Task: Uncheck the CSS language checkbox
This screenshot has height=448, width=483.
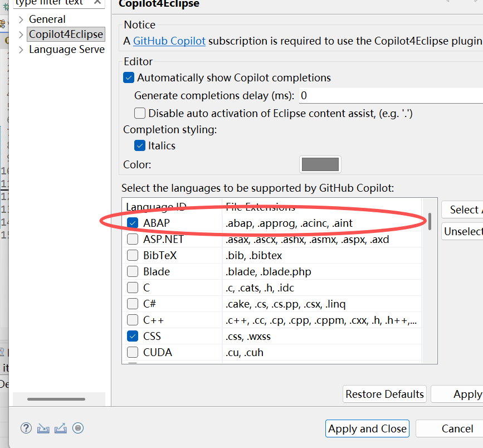Action: [133, 336]
